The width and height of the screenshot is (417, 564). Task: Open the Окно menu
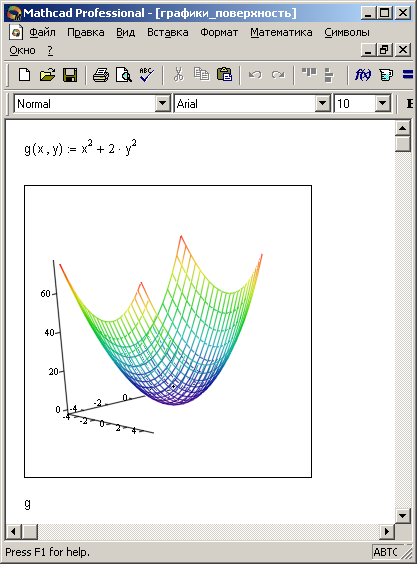point(22,50)
